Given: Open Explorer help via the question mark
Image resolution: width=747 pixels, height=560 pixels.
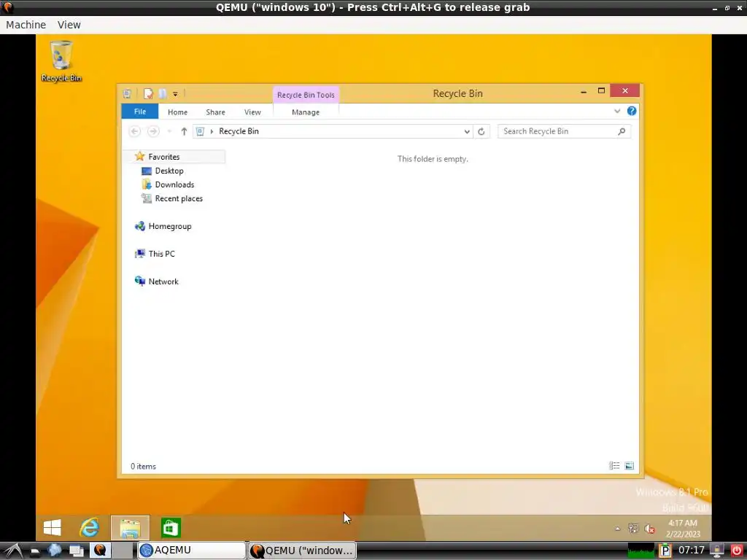Looking at the screenshot, I should 632,111.
